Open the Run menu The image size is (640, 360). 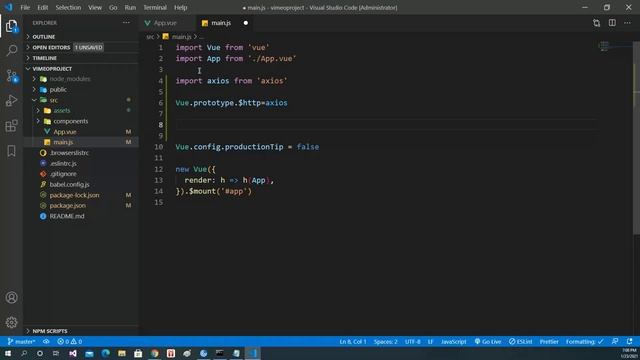130,7
